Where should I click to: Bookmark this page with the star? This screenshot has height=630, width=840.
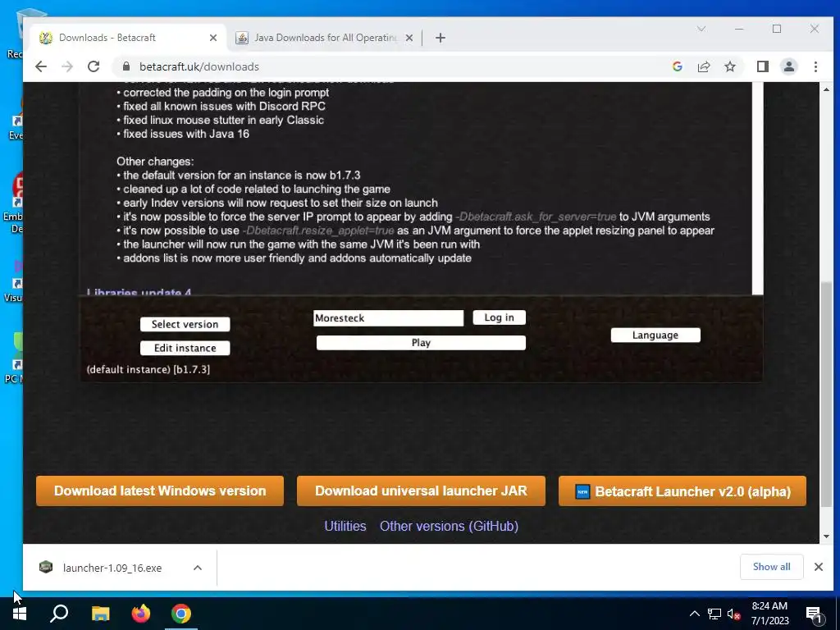point(729,66)
